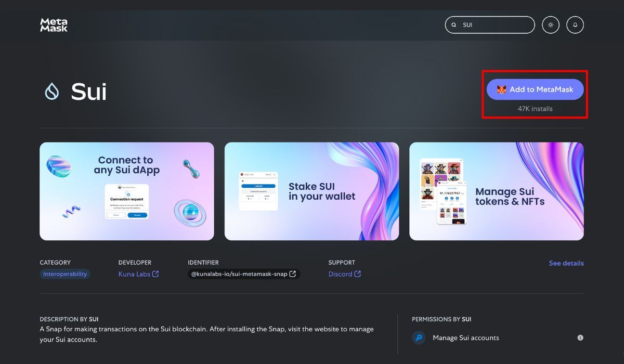Image resolution: width=624 pixels, height=364 pixels.
Task: Click external-link icon next to Discord
Action: (x=357, y=274)
